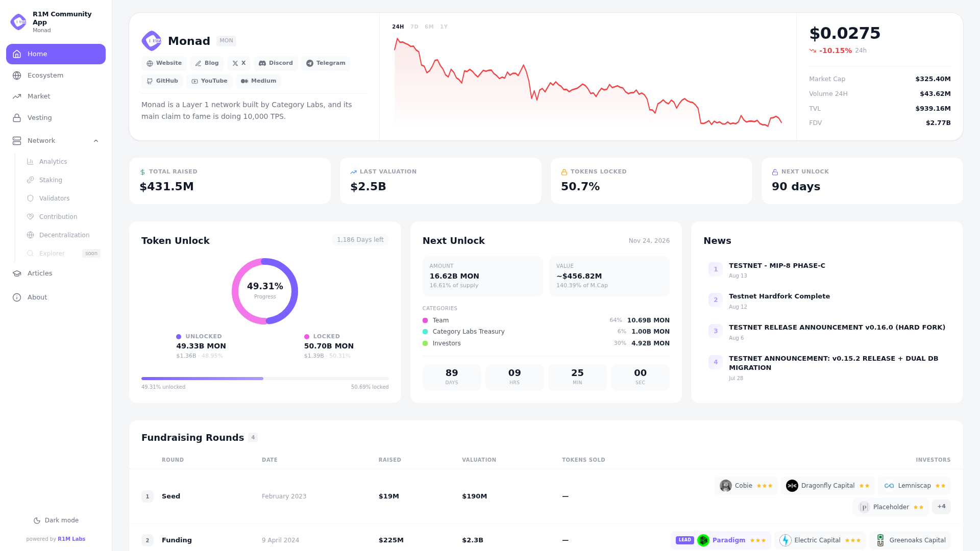This screenshot has width=980, height=551.
Task: Click the Tokens Locked padlock icon
Action: pyautogui.click(x=564, y=172)
